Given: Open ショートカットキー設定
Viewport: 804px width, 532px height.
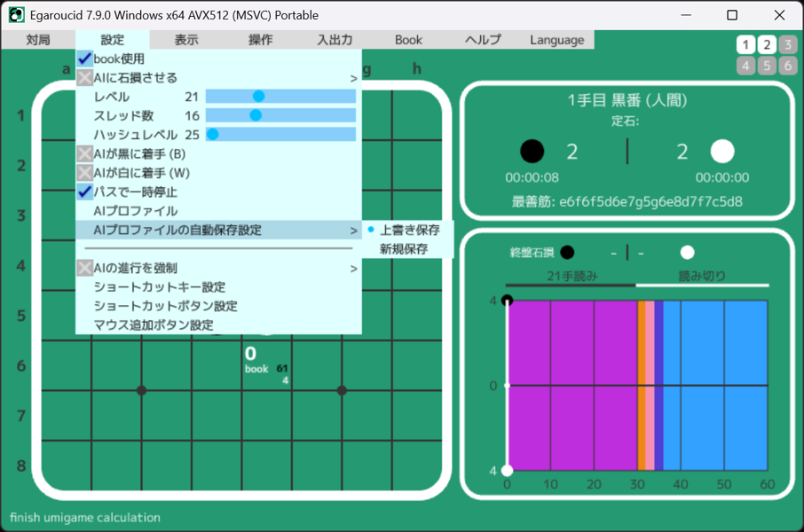Looking at the screenshot, I should [x=218, y=286].
